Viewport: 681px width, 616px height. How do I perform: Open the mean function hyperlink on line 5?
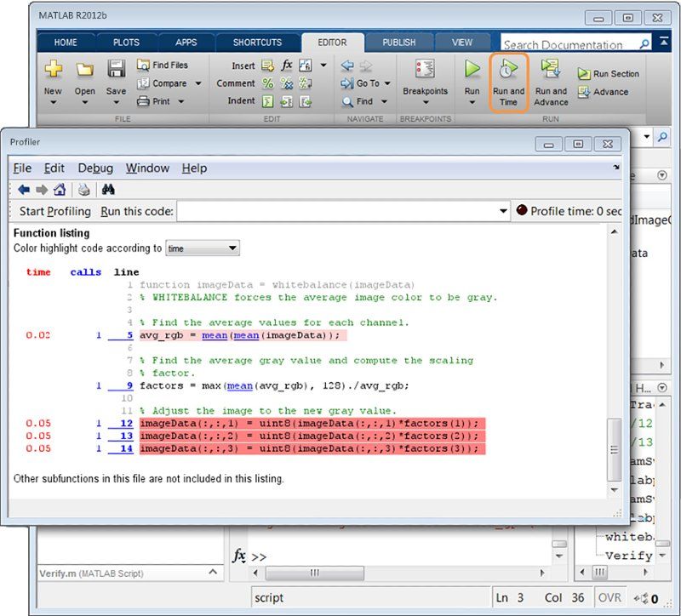[214, 335]
